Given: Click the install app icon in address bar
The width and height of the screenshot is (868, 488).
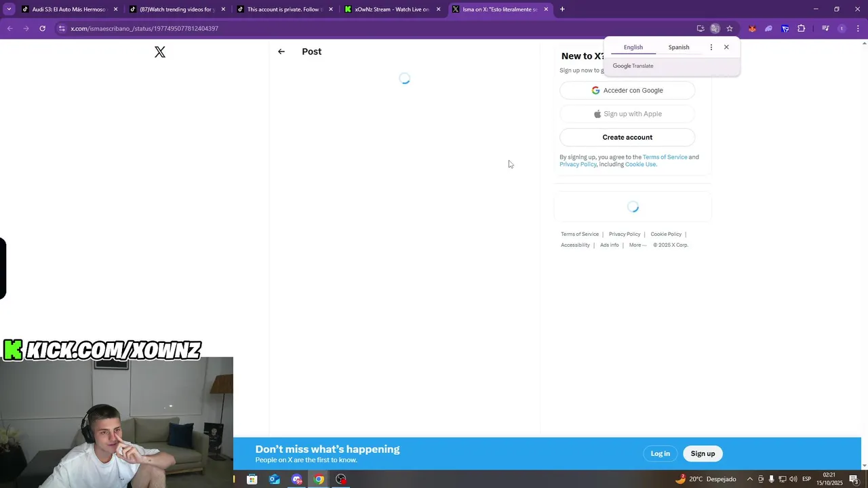Looking at the screenshot, I should [701, 28].
